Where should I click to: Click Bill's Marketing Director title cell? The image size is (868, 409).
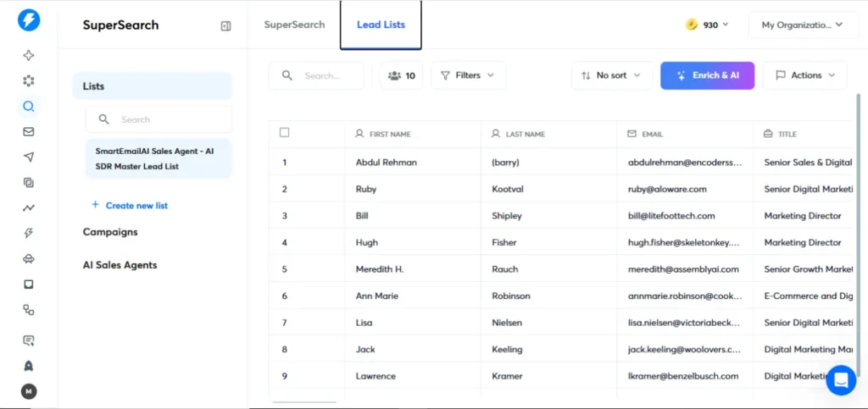tap(803, 216)
